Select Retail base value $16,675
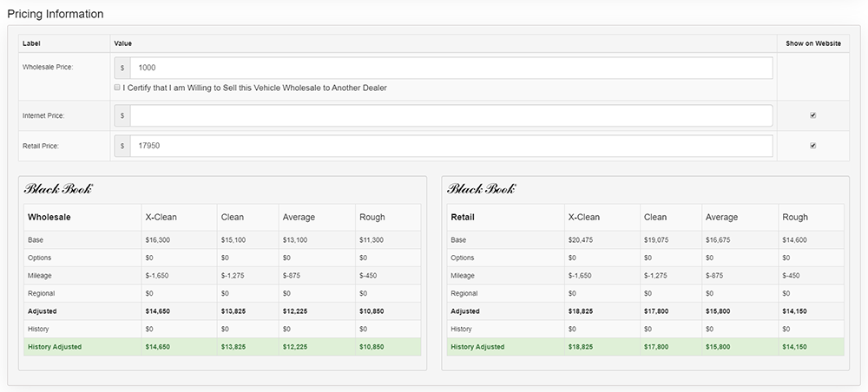Screen dimensions: 868x392 pos(717,240)
